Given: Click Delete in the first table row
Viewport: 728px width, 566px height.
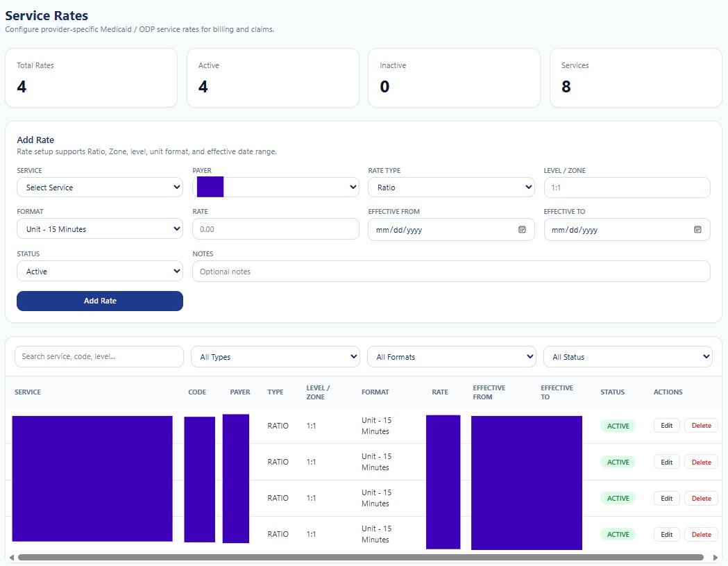Looking at the screenshot, I should coord(701,426).
